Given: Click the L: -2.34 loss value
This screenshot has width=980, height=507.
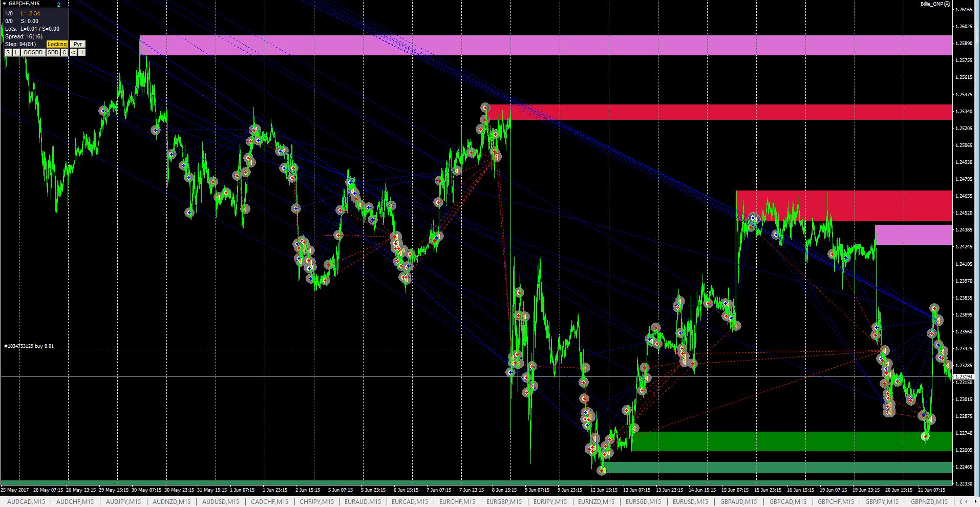Looking at the screenshot, I should [31, 13].
